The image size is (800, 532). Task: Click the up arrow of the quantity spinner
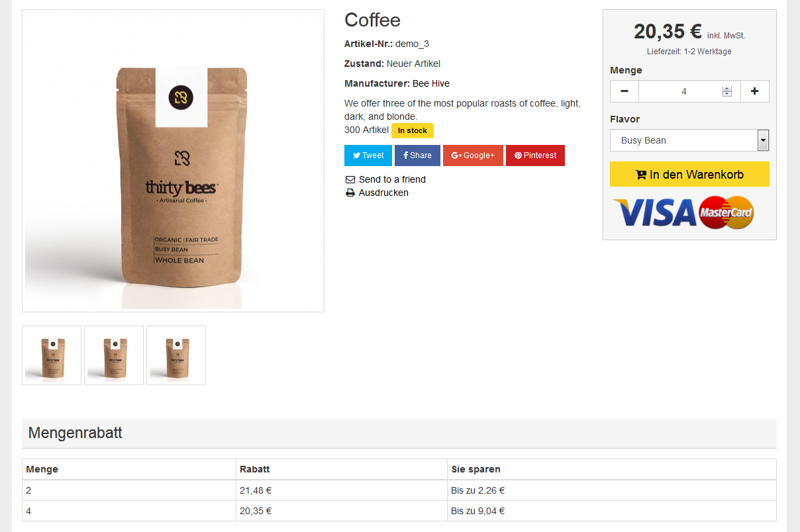pyautogui.click(x=727, y=89)
